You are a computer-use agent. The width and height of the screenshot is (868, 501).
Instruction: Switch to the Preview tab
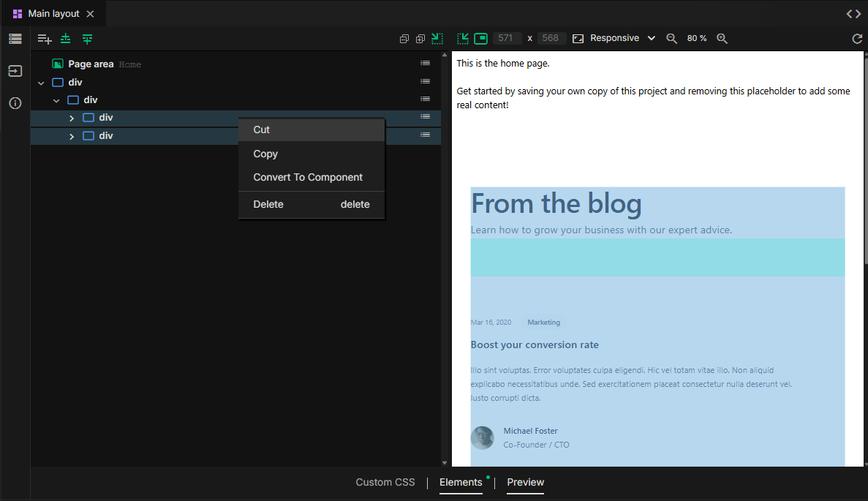click(525, 482)
